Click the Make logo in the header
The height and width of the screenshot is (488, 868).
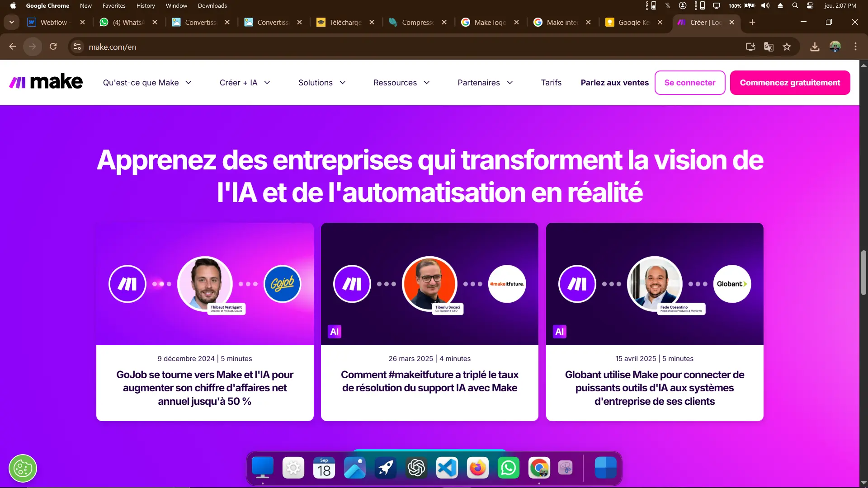[x=46, y=82]
